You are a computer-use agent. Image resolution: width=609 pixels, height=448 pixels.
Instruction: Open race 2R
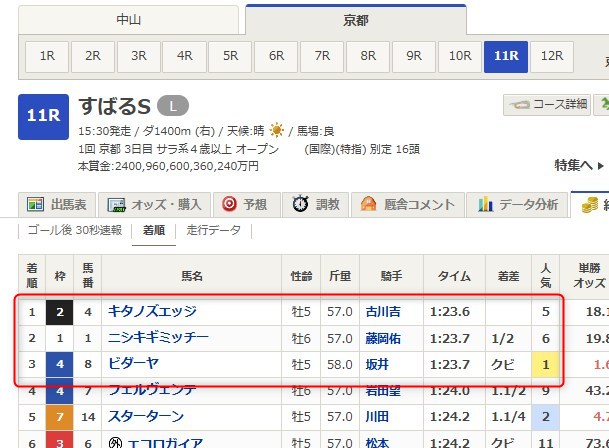(93, 57)
